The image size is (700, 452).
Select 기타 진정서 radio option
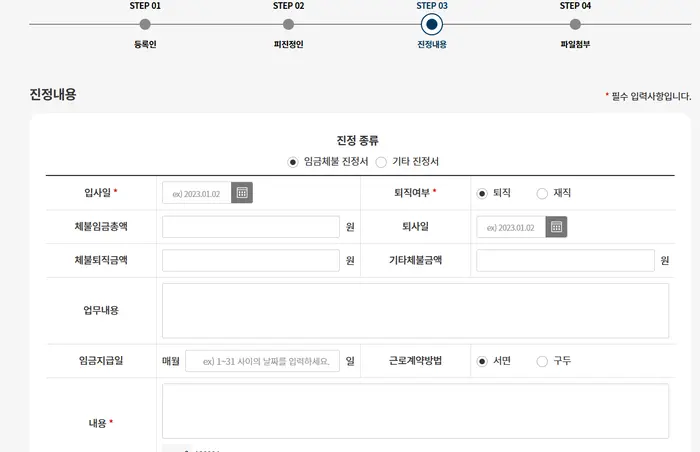point(381,162)
